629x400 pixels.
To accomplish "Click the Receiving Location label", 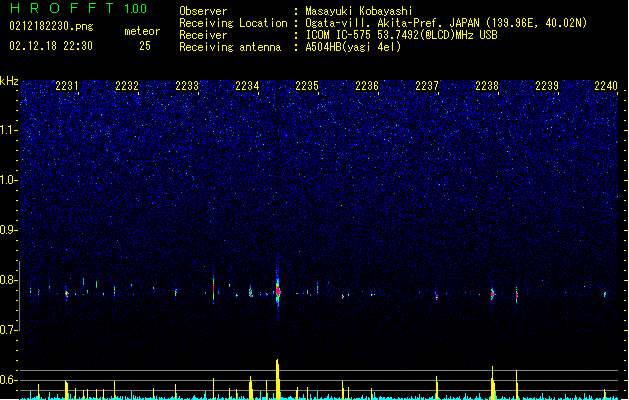I will tap(233, 23).
